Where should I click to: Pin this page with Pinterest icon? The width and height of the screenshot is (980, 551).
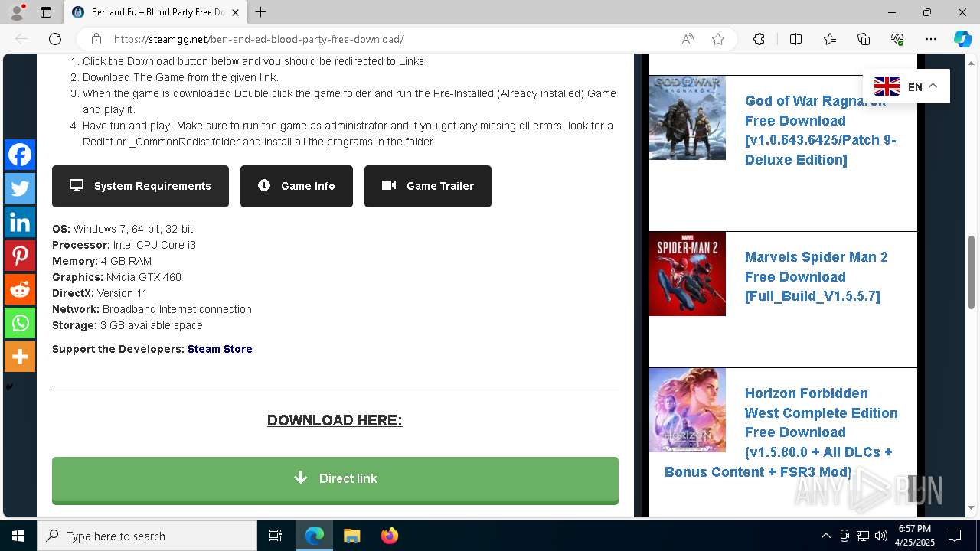20,256
